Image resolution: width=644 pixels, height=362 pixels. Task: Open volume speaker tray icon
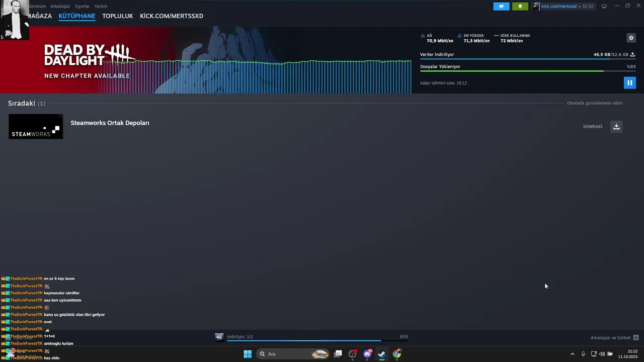click(602, 354)
